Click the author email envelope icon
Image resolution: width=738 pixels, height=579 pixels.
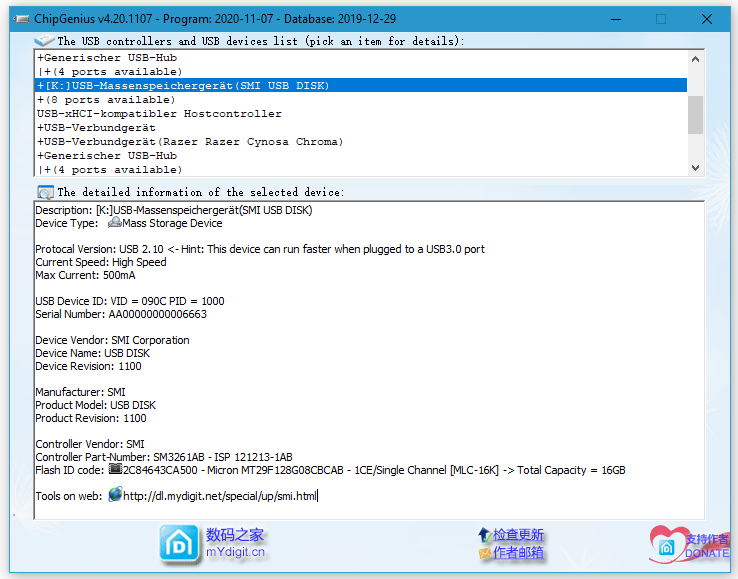485,553
